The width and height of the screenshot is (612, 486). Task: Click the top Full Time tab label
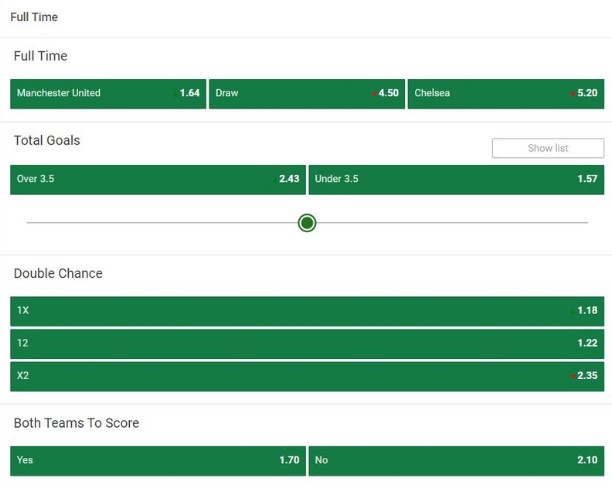(x=34, y=17)
